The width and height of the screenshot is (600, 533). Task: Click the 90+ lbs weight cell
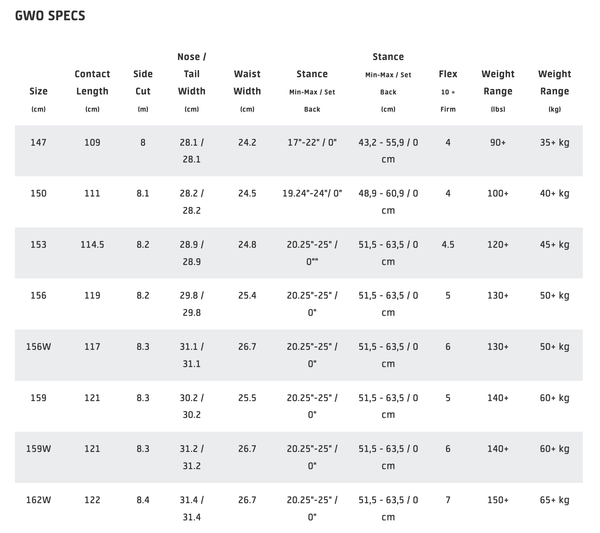point(498,142)
